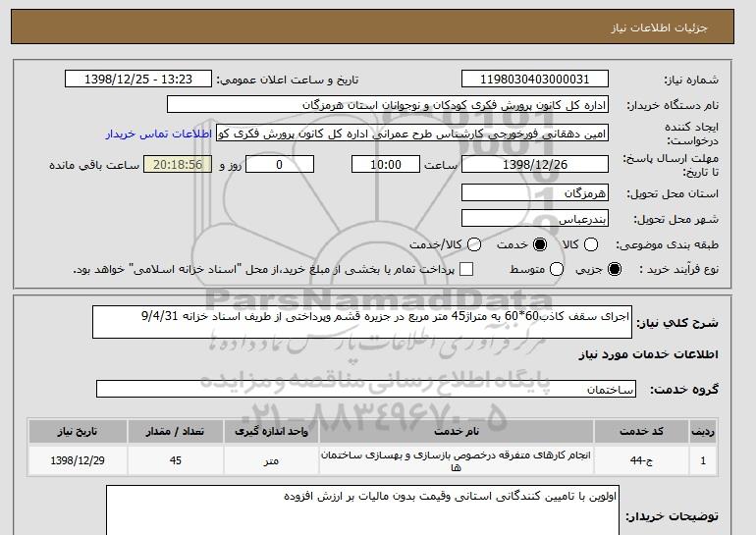Screen dimensions: 756x535
Task: Select the متوسط purchase type radio
Action: [x=557, y=269]
